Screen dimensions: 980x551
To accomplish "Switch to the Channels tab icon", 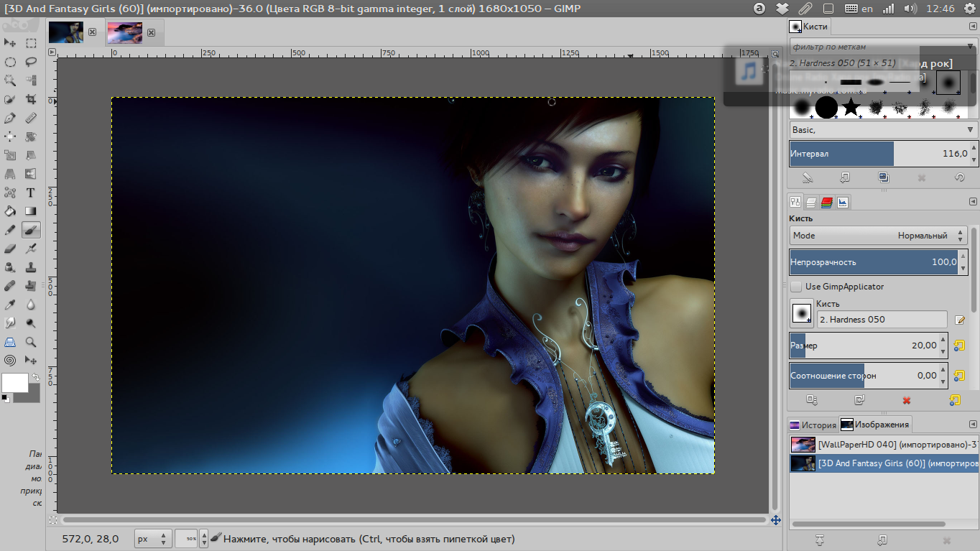I will pos(827,203).
